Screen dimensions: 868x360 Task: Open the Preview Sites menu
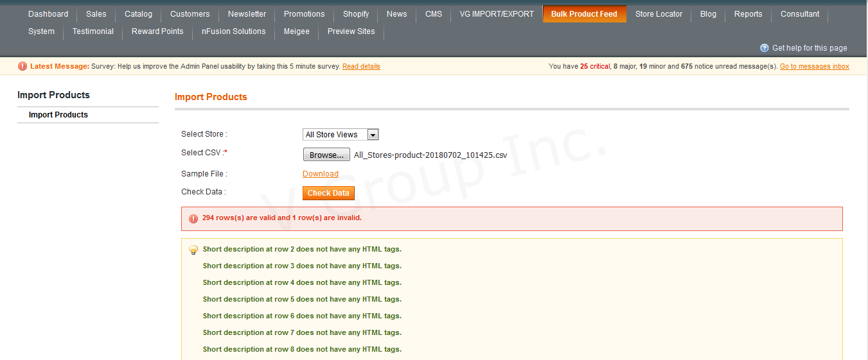(351, 31)
